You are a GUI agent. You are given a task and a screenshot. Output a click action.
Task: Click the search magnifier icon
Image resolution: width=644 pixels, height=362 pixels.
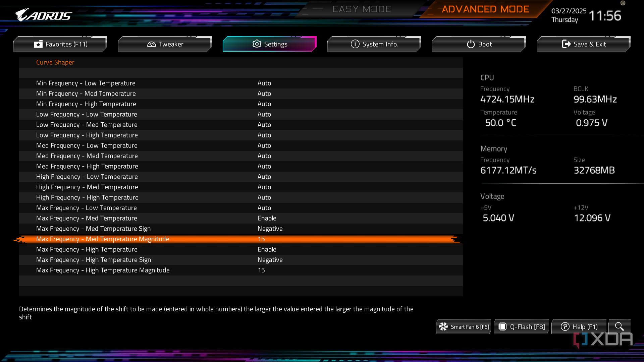pos(620,326)
